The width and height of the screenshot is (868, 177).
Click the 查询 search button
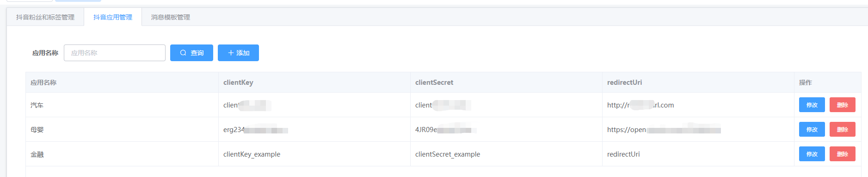(191, 53)
